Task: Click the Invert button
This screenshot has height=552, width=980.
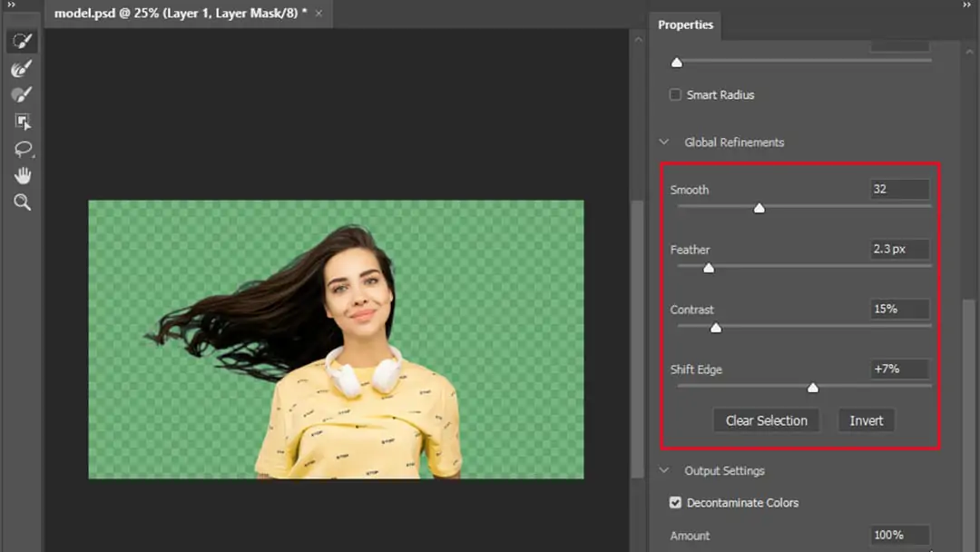Action: tap(867, 420)
